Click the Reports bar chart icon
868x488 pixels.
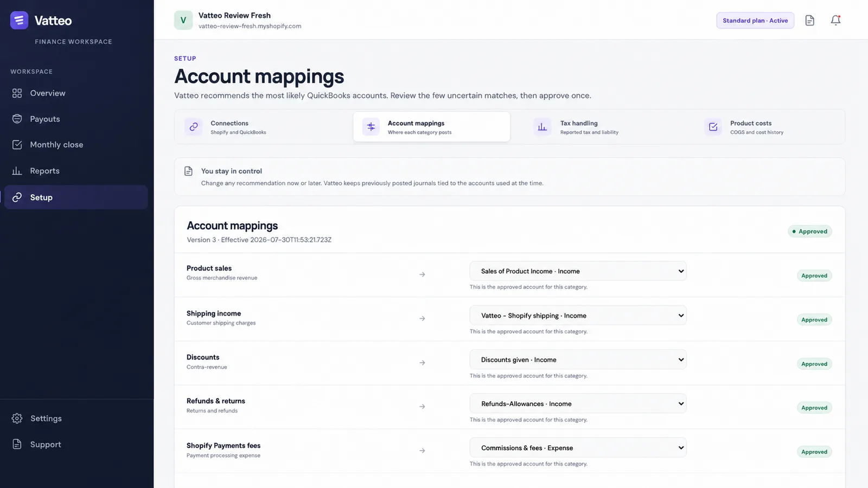17,171
